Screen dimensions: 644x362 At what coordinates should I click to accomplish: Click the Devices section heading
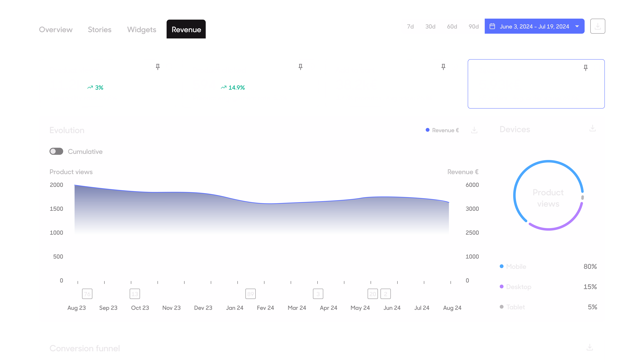tap(515, 129)
